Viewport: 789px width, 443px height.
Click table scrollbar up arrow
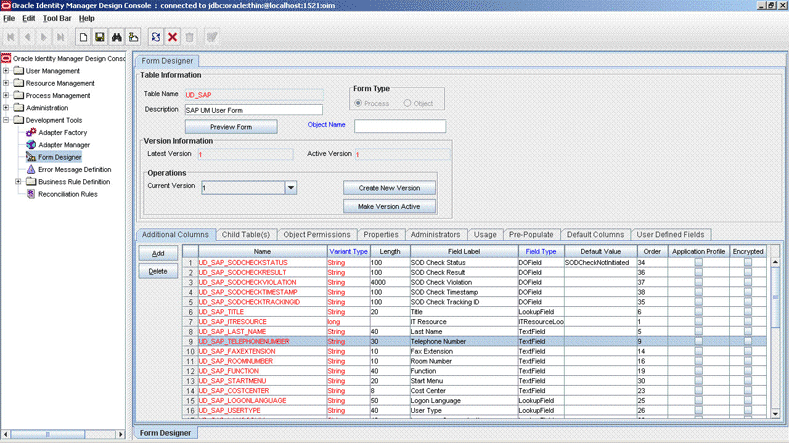click(x=775, y=262)
